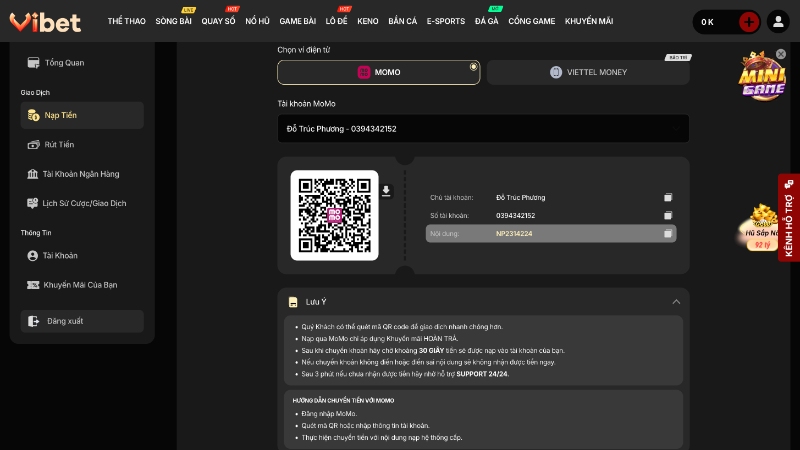Click the Nạp Tiền coins icon
The image size is (800, 450).
click(33, 115)
